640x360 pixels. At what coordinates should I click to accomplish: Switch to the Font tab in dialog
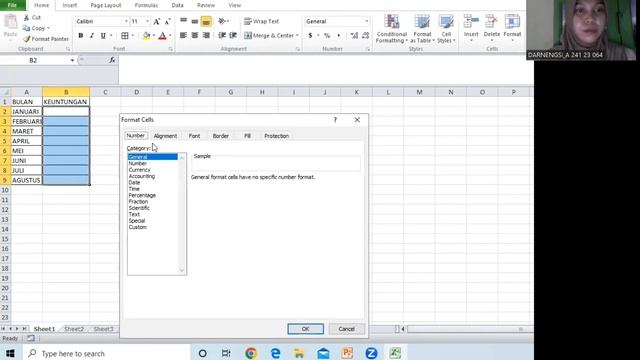point(194,136)
